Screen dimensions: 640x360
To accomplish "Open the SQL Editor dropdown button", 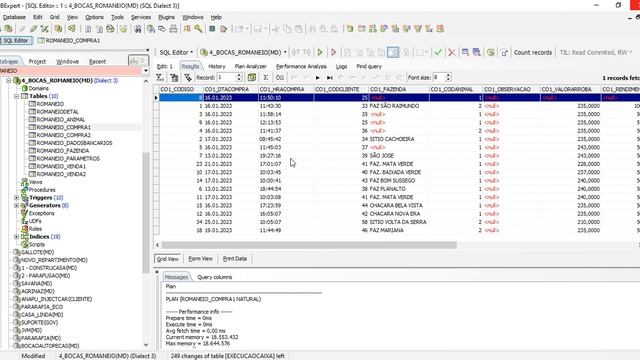I will (176, 52).
